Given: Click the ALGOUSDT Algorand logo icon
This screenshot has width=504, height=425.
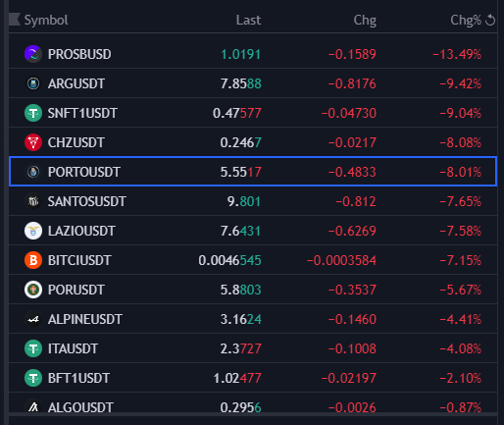Looking at the screenshot, I should point(33,406).
